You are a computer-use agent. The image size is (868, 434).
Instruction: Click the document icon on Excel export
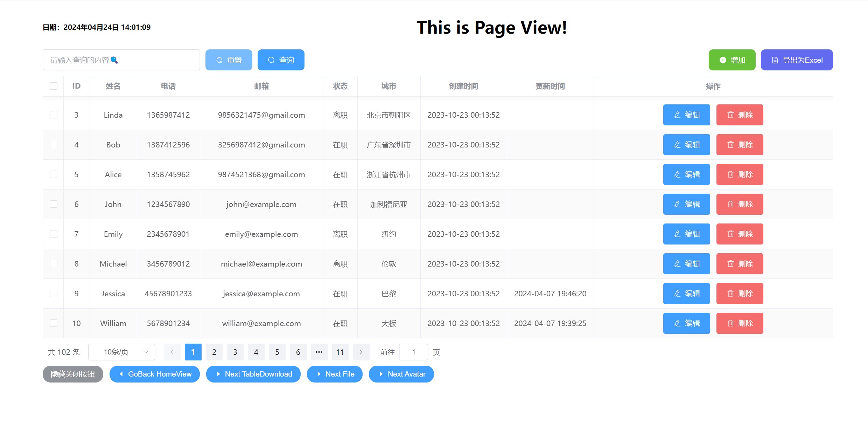[775, 60]
